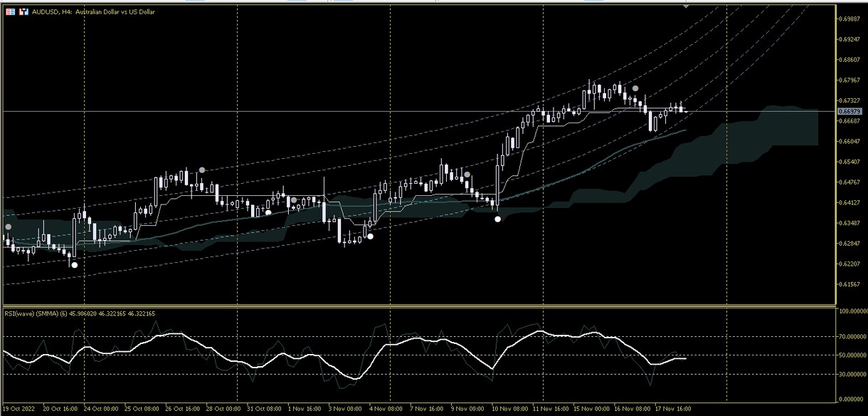Click the 1 Nov 16:00 time label
Image resolution: width=868 pixels, height=416 pixels.
pos(304,409)
